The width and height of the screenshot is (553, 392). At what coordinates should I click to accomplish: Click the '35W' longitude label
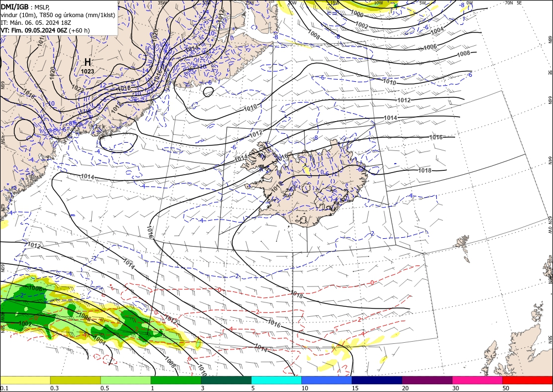tap(161, 3)
